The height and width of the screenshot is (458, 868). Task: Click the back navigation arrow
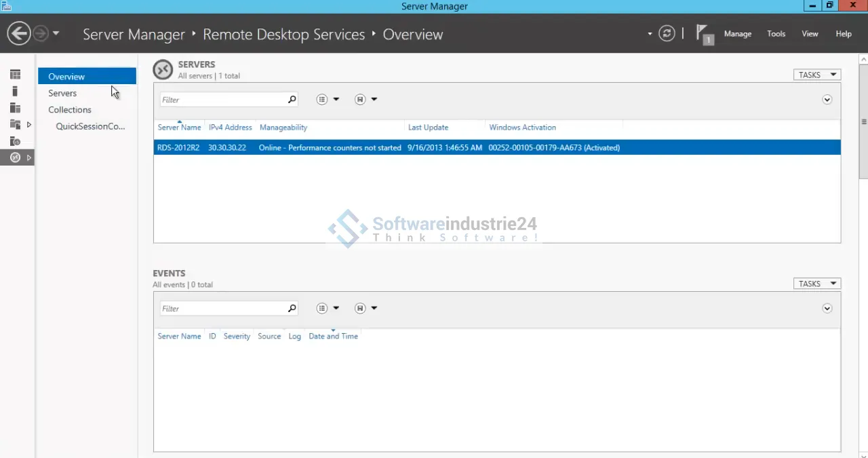click(19, 33)
